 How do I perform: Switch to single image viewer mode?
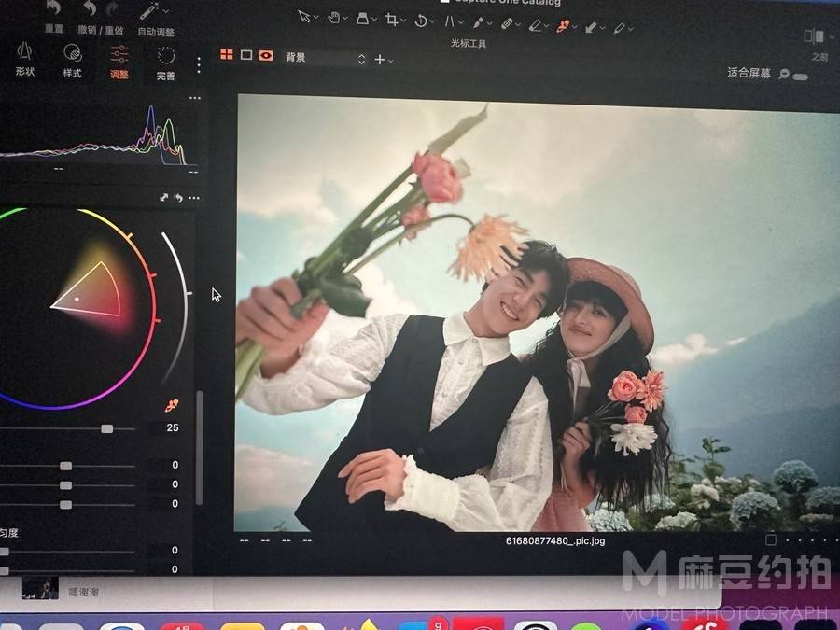pos(246,55)
